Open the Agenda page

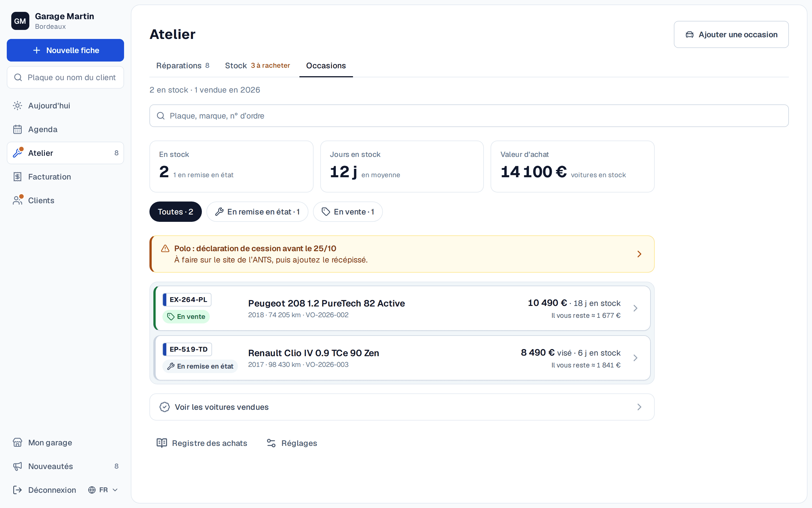65,129
